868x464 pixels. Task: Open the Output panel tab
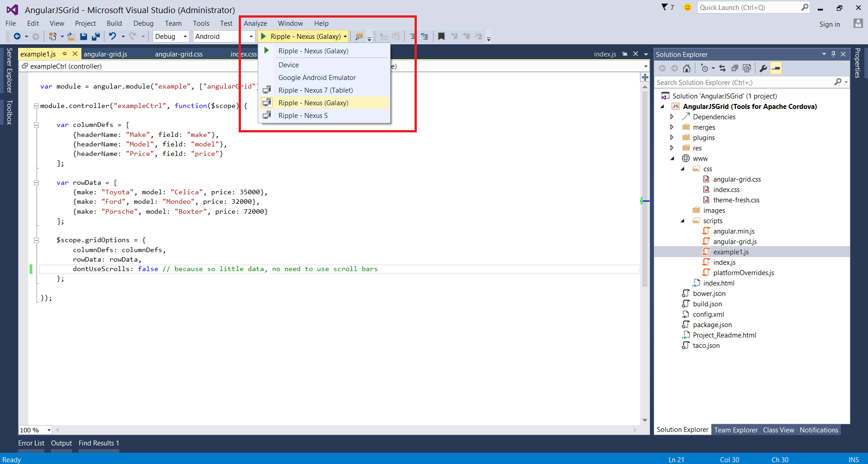[x=61, y=443]
